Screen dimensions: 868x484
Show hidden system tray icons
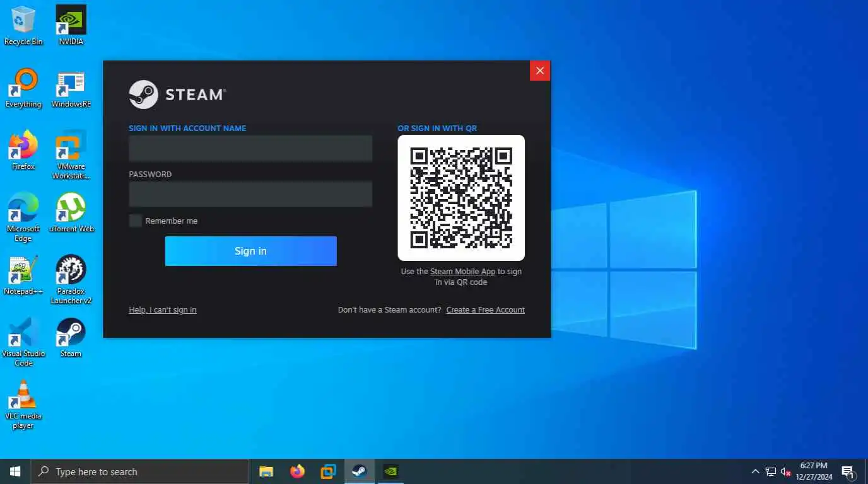[x=755, y=471]
